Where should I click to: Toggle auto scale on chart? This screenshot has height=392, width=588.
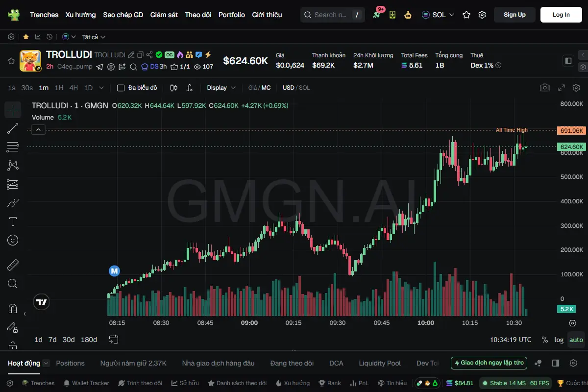point(576,340)
